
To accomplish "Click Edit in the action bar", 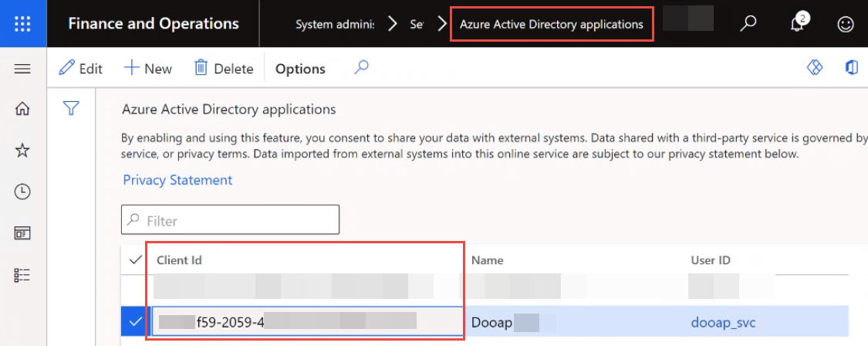I will [81, 68].
